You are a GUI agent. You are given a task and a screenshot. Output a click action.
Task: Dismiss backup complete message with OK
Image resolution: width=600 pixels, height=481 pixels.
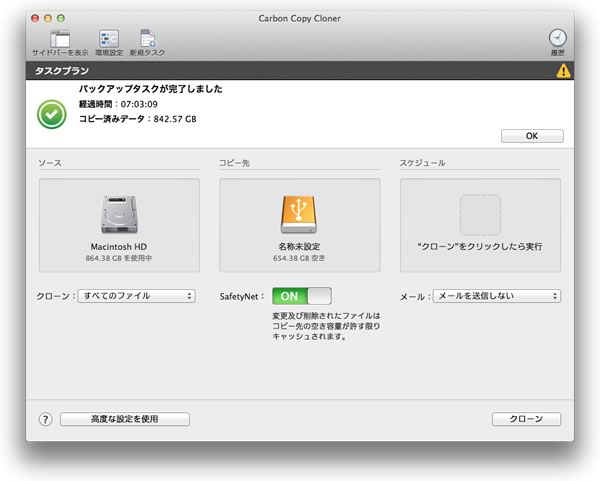(x=532, y=136)
